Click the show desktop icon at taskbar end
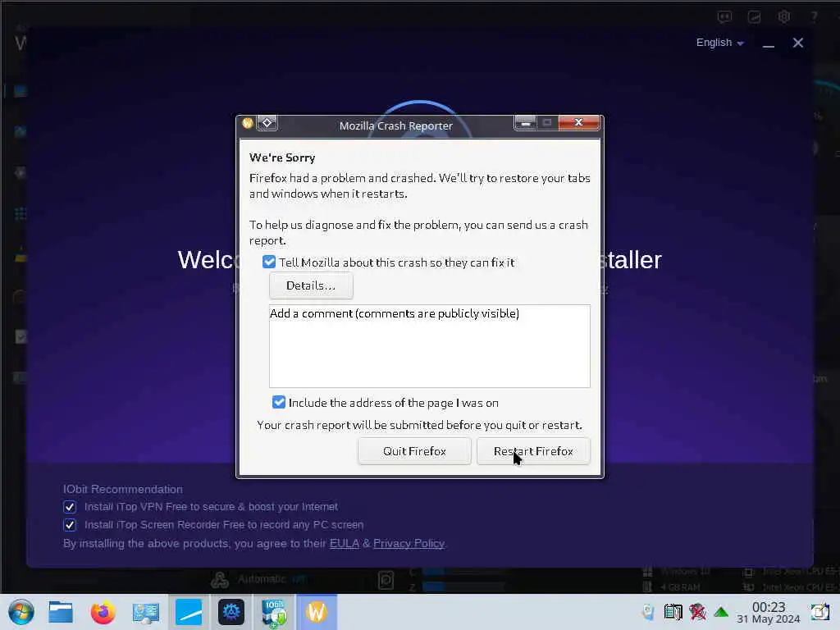Viewport: 840px width, 630px height. 820,612
